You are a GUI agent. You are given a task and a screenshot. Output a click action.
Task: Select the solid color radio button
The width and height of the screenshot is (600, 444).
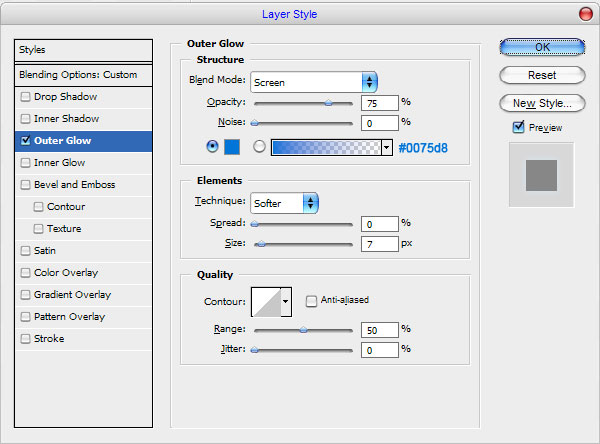(212, 146)
